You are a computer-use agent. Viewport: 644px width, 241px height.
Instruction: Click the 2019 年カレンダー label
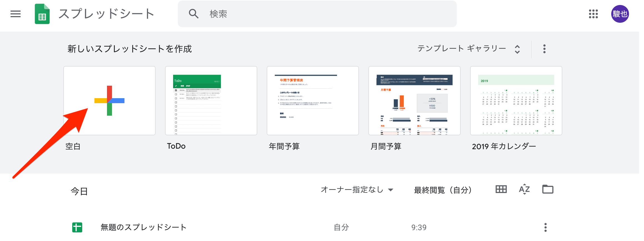pyautogui.click(x=504, y=146)
